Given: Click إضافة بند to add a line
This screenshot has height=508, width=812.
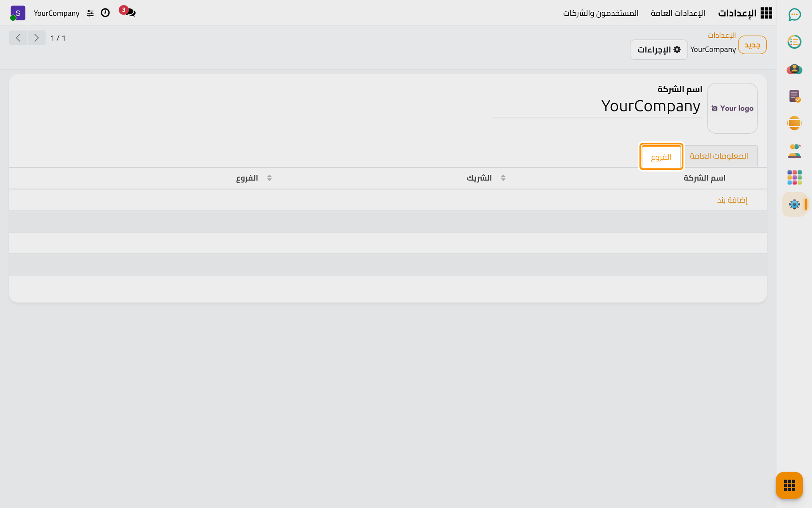Looking at the screenshot, I should pos(732,200).
